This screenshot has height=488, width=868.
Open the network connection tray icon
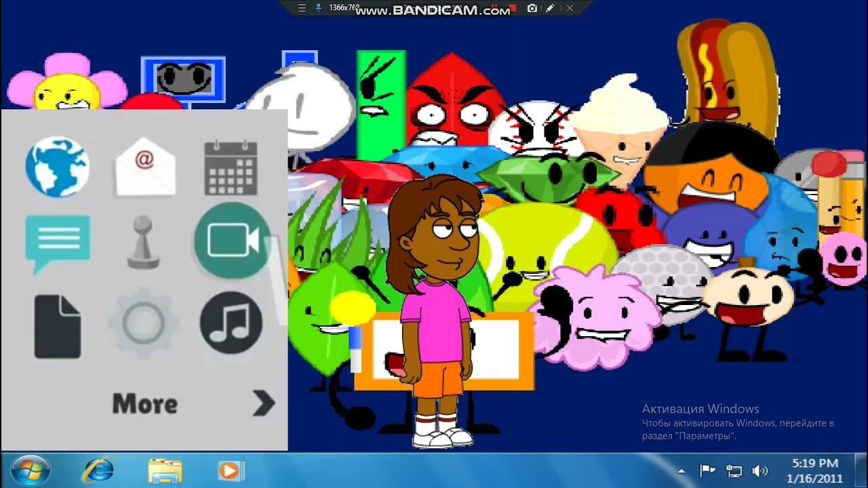pyautogui.click(x=734, y=470)
